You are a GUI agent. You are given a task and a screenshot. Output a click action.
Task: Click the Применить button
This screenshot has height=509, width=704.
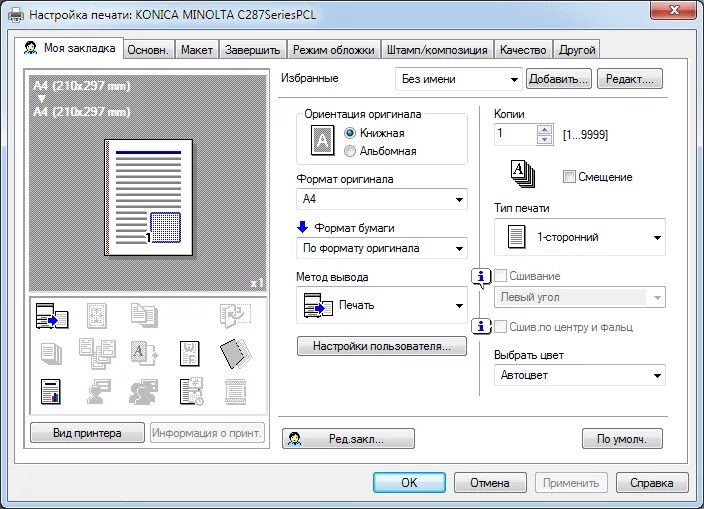[571, 483]
